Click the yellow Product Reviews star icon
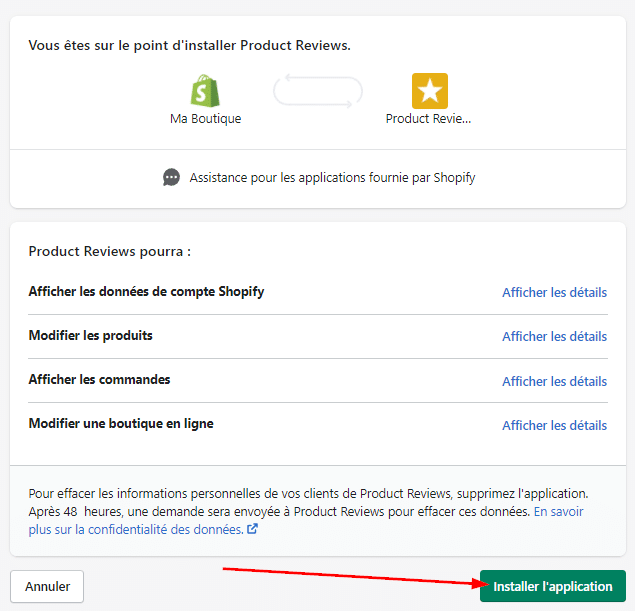635x611 pixels. pyautogui.click(x=429, y=91)
